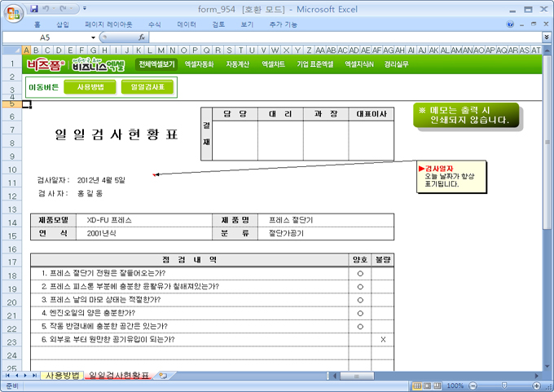Click the 일일검사표 green button
This screenshot has height=392, width=554.
pos(147,87)
